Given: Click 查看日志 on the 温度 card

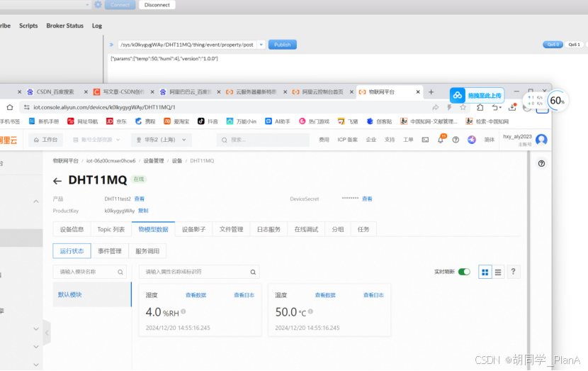Looking at the screenshot, I should 373,295.
